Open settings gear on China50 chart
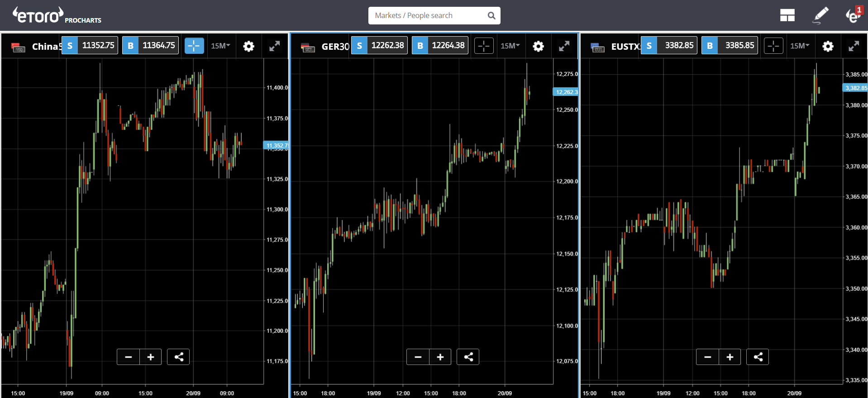Image resolution: width=868 pixels, height=398 pixels. (x=248, y=46)
